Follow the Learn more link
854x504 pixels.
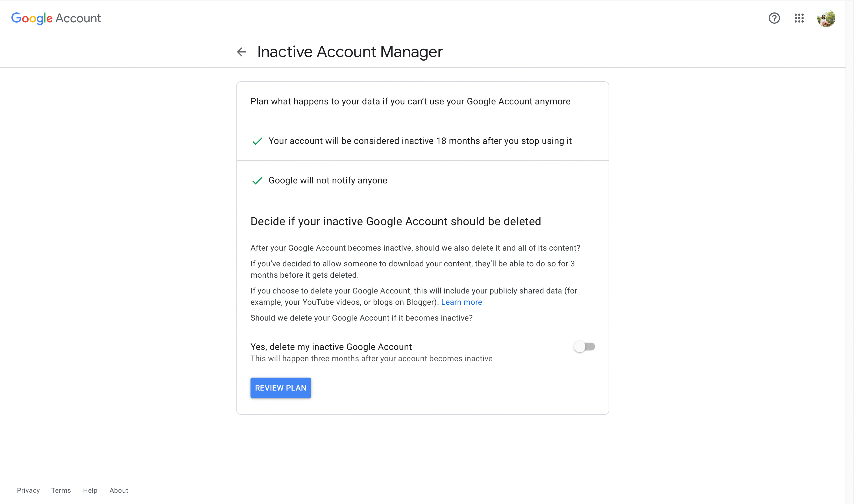coord(461,302)
